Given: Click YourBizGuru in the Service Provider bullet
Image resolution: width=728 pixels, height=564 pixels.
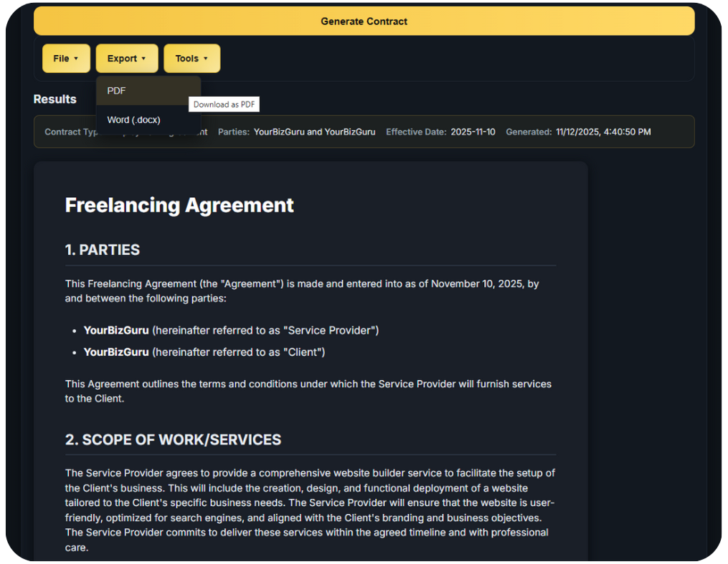Looking at the screenshot, I should click(x=116, y=330).
